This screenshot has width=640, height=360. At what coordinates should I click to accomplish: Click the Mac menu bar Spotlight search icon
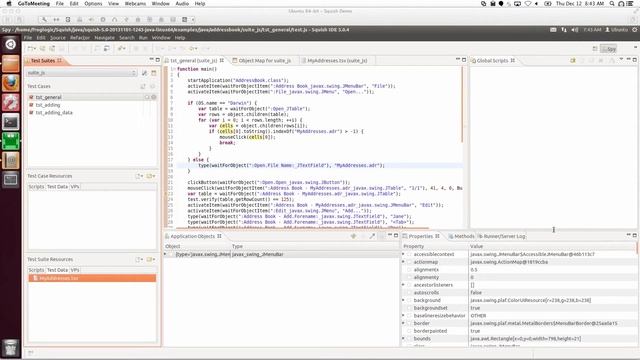[612, 4]
